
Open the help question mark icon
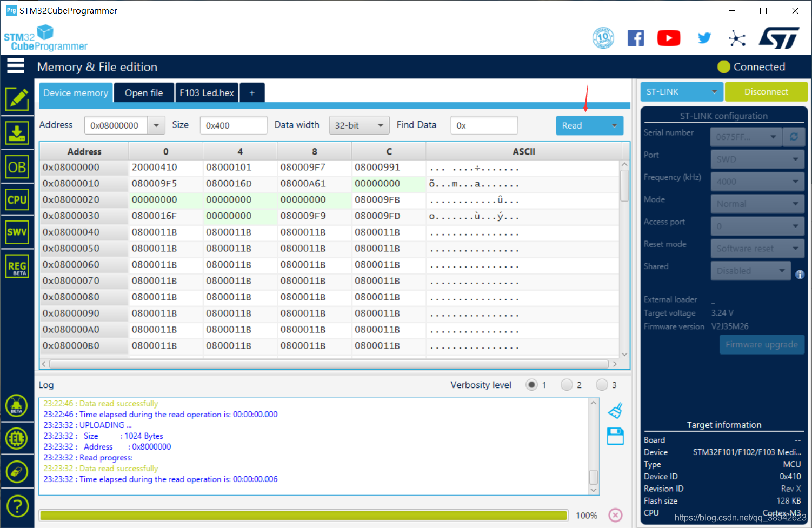tap(17, 506)
